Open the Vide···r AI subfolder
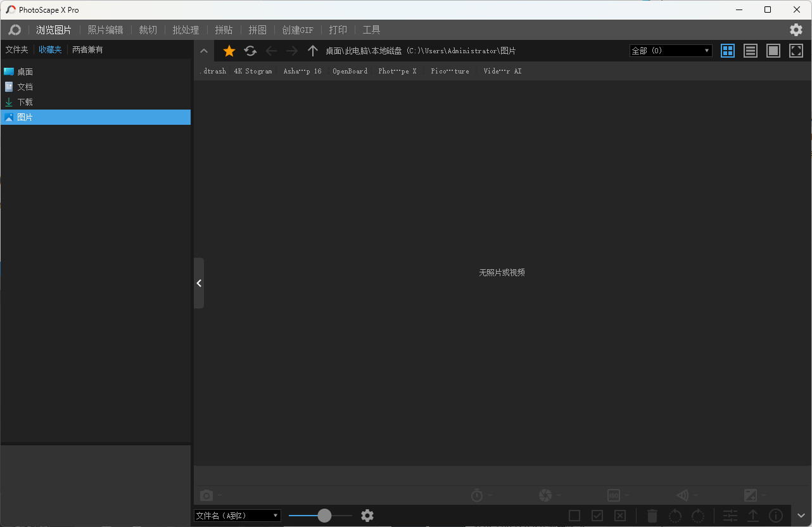Viewport: 812px width, 527px height. pos(503,72)
